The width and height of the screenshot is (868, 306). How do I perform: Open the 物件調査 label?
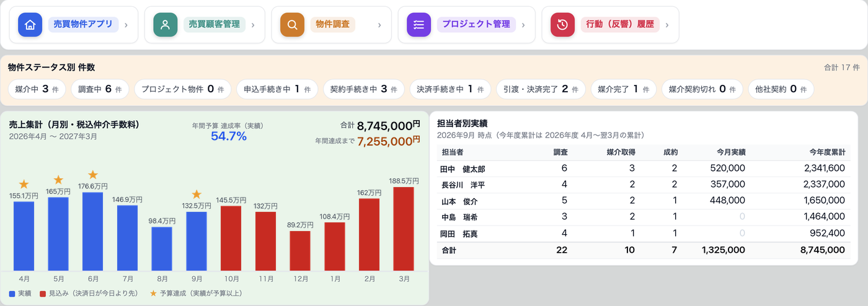(x=332, y=25)
